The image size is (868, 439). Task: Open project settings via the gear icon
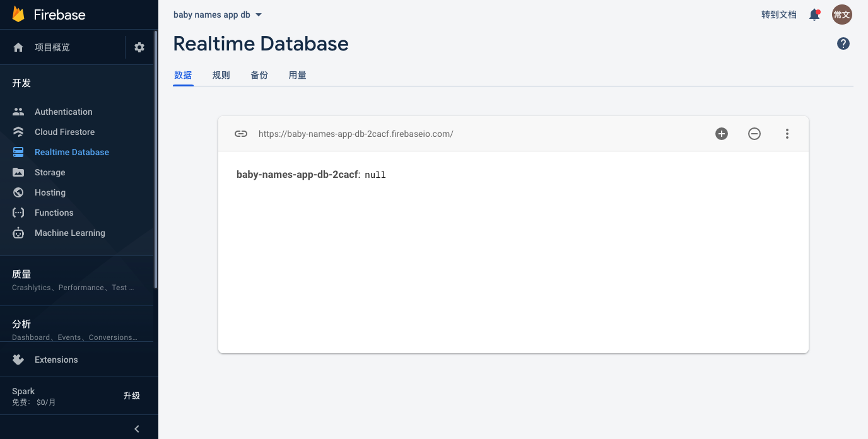tap(139, 47)
